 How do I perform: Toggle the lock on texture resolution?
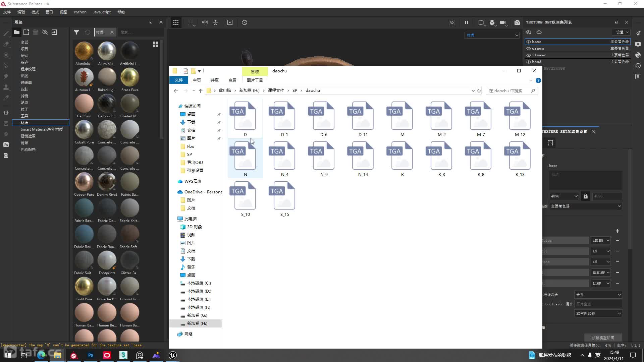(x=586, y=196)
